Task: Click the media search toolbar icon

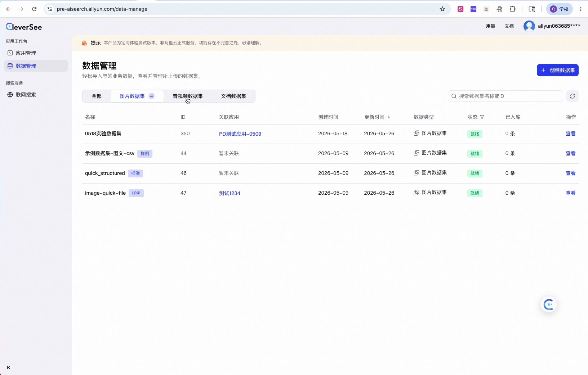Action: pos(532,9)
